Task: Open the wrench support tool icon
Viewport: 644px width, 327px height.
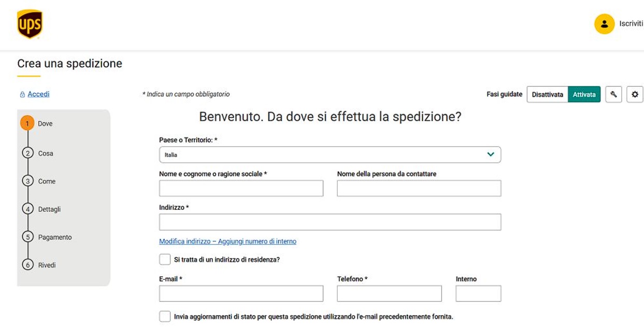Action: [x=614, y=94]
